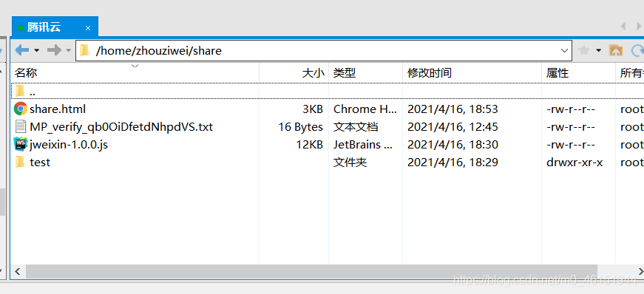Click the text document icon of MP_verify file

coord(20,126)
